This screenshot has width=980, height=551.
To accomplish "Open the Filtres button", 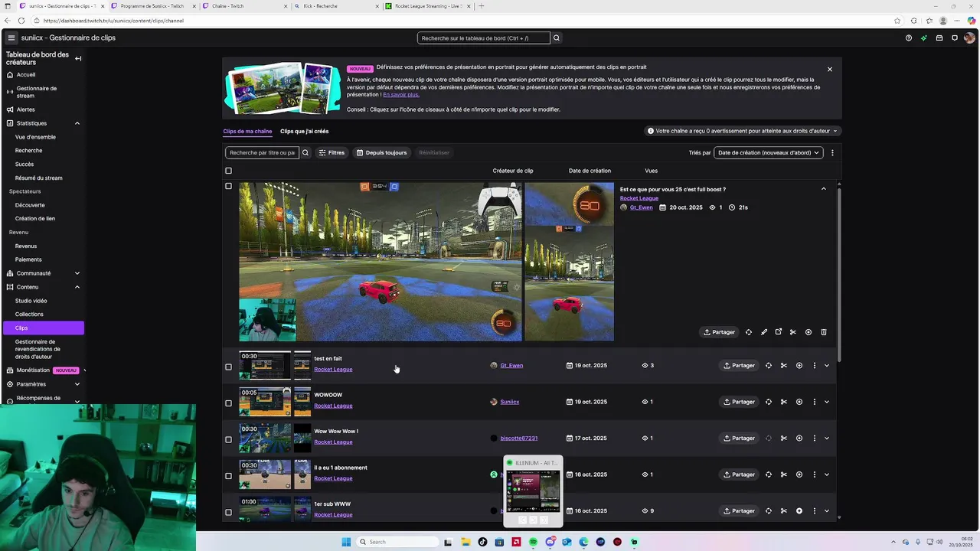I will coord(332,152).
